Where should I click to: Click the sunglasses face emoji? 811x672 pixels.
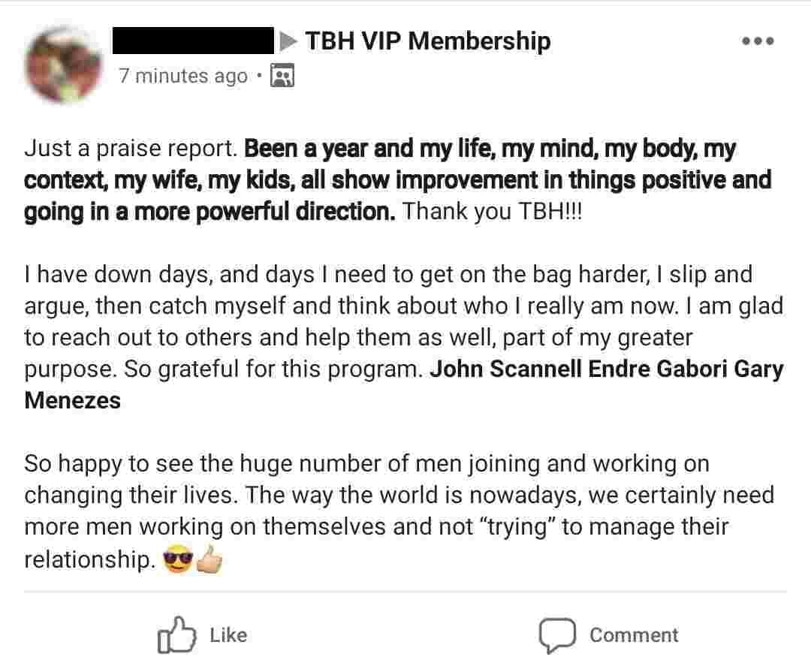tap(178, 560)
